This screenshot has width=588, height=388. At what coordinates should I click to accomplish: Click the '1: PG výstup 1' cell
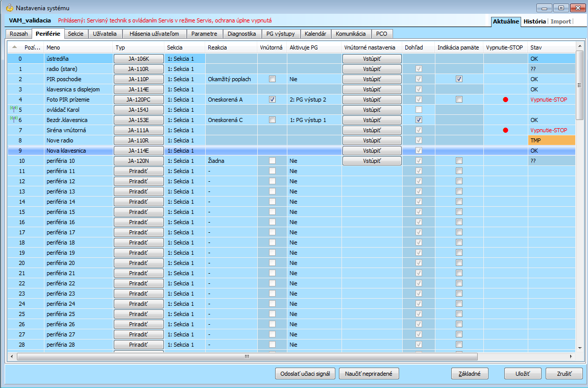click(314, 120)
